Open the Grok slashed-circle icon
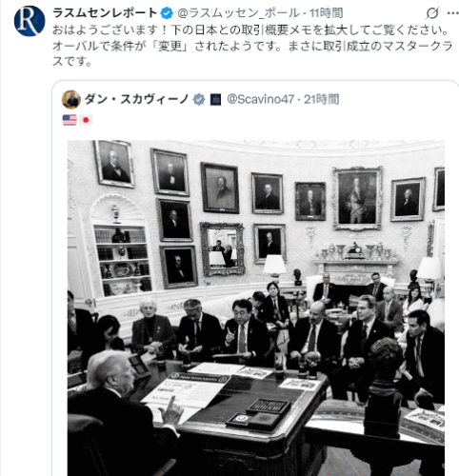Viewport: 459px width, 476px height. 432,13
